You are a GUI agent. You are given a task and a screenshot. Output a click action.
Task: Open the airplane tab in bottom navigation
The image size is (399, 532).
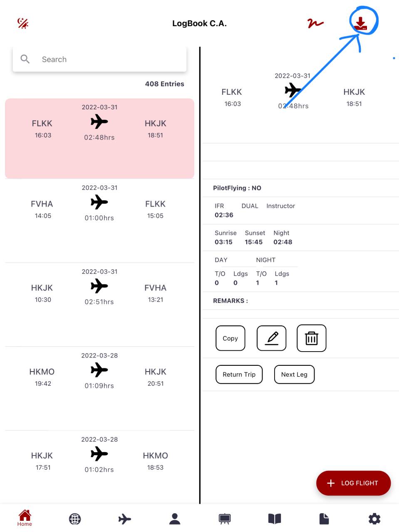125,519
